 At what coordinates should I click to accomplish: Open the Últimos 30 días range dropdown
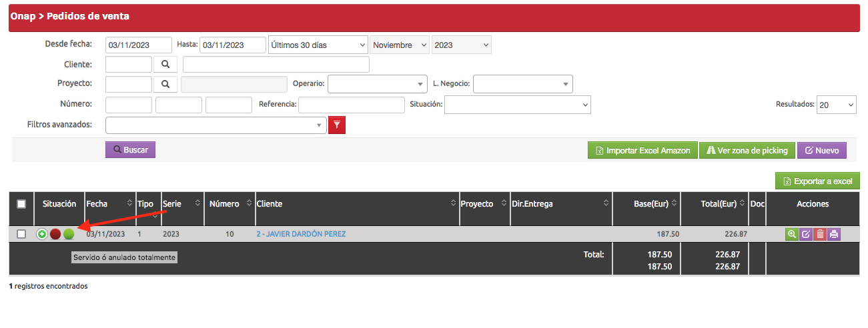318,45
